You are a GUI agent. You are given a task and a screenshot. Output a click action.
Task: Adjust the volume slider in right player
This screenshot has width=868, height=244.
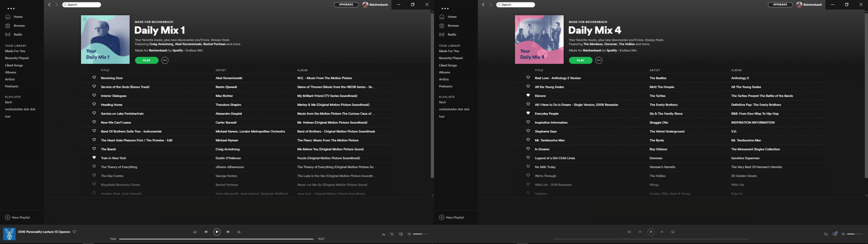pos(855,234)
